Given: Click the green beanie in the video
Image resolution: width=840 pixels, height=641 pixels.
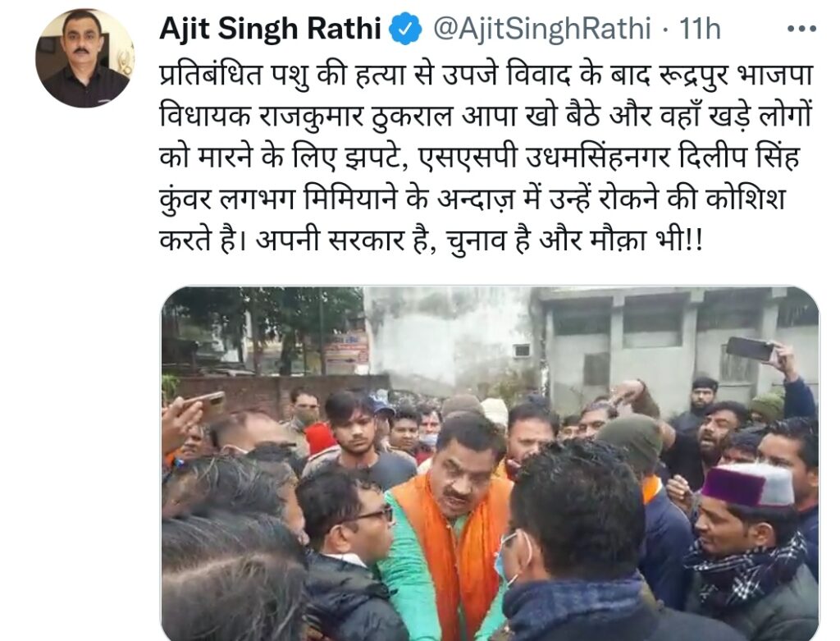Looking at the screenshot, I should click(x=631, y=441).
